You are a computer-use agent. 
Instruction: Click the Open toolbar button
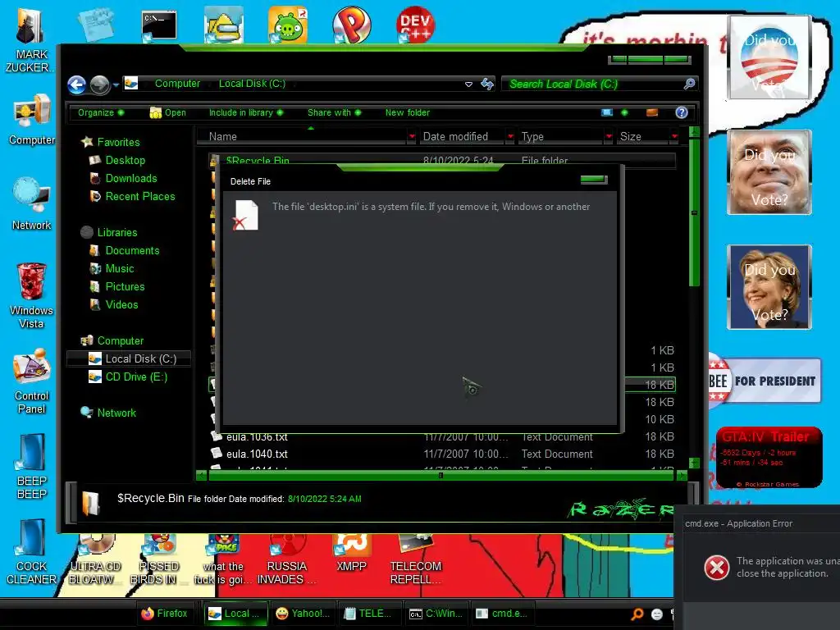(168, 112)
